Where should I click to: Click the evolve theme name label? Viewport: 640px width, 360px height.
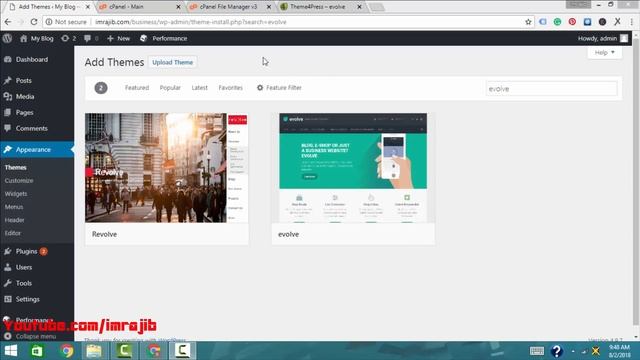(x=289, y=234)
